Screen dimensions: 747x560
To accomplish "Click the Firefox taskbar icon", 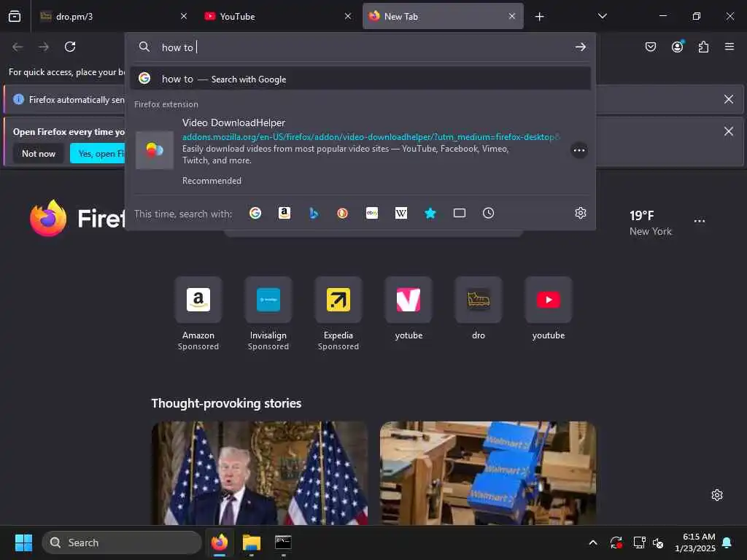I will 219,542.
